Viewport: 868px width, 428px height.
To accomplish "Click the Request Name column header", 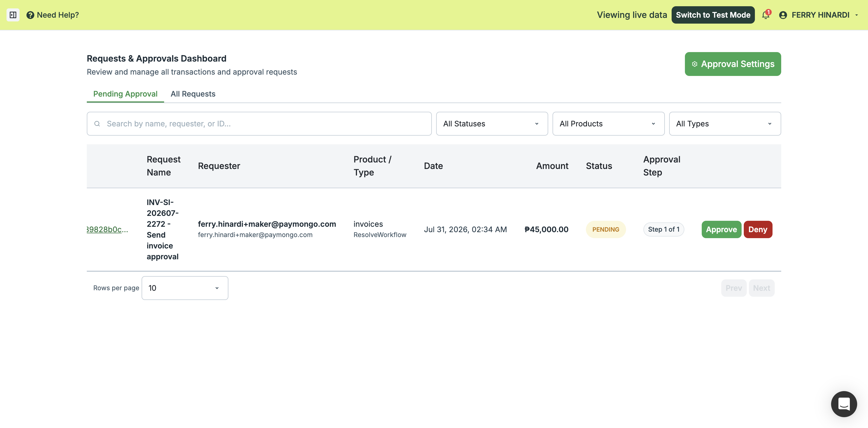I will tap(163, 166).
